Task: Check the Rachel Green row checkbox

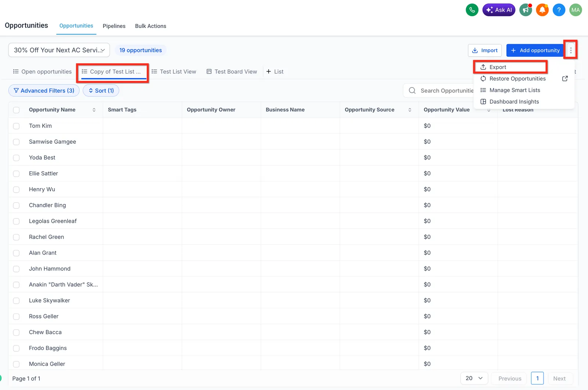Action: point(16,237)
